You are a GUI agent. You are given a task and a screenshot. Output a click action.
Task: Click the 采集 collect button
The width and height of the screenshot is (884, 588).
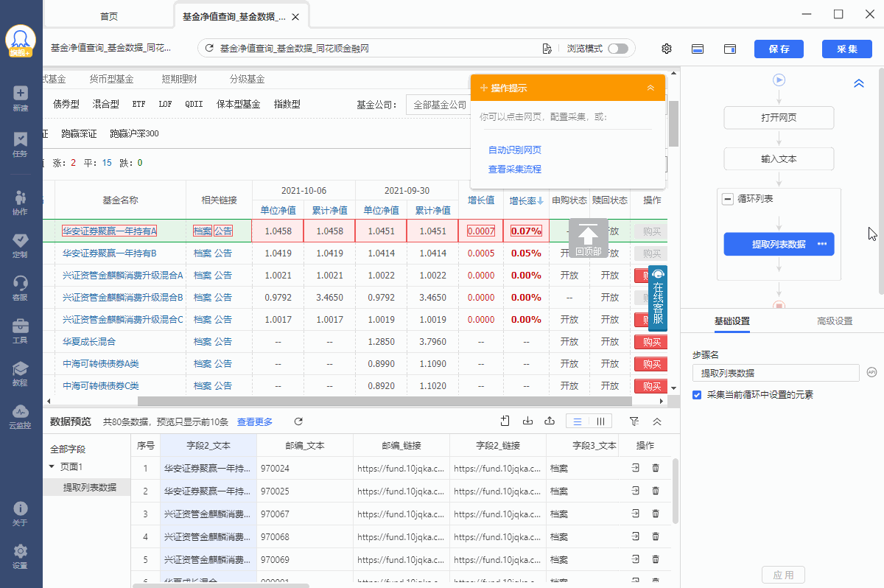coord(847,49)
